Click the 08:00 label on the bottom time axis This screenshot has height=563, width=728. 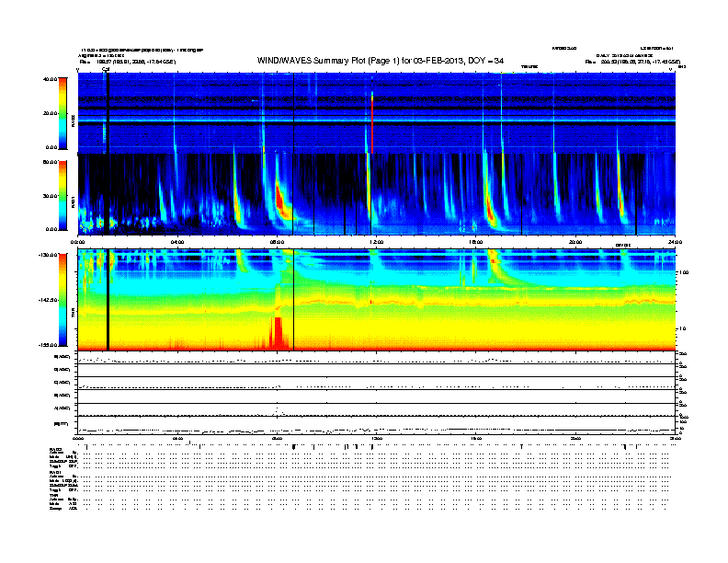coord(277,438)
